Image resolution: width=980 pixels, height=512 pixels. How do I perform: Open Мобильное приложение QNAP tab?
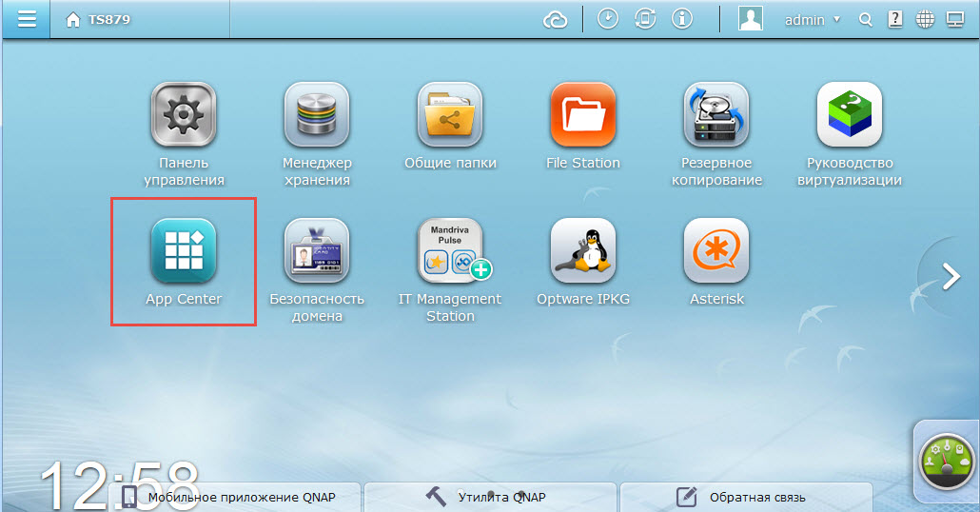tap(234, 497)
